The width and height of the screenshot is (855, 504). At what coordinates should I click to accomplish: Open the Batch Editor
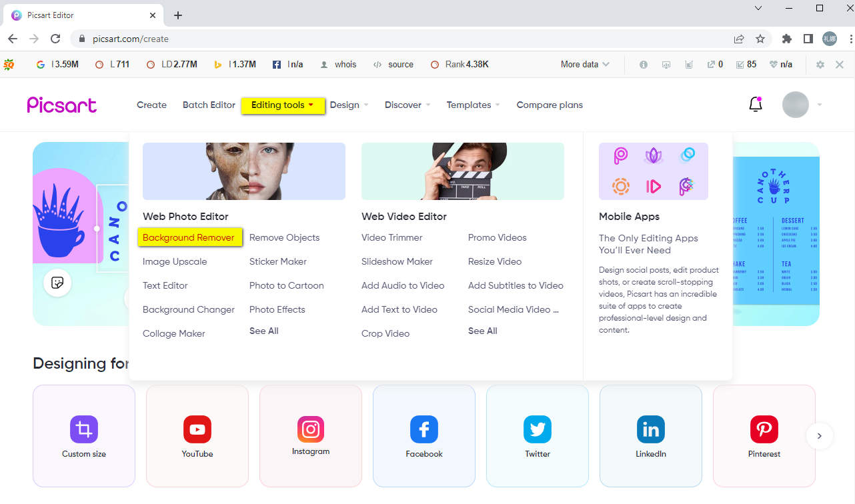[x=209, y=105]
